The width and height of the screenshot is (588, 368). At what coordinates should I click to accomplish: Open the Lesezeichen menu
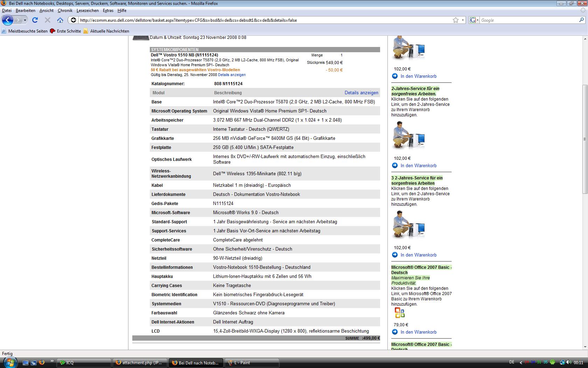[87, 11]
